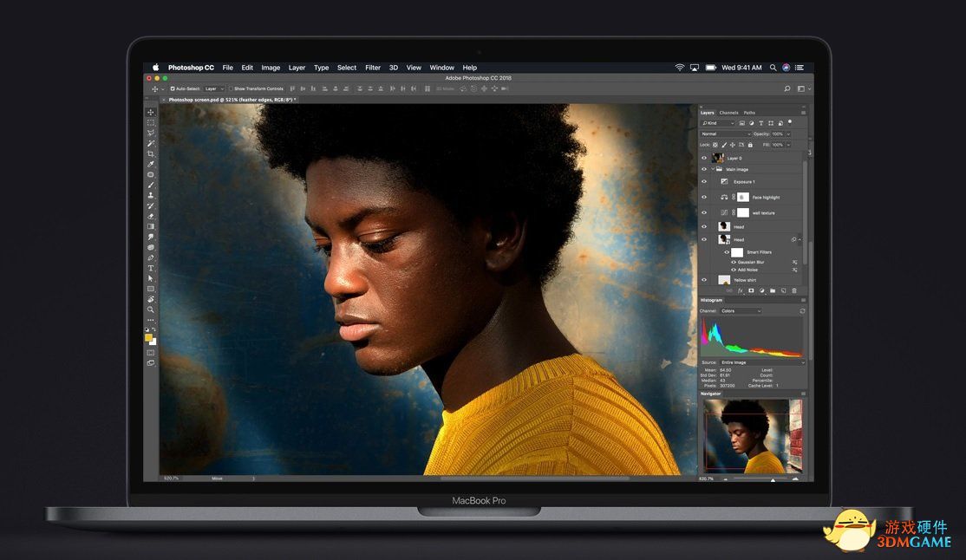Select the Magic Wand tool
966x560 pixels.
(151, 144)
